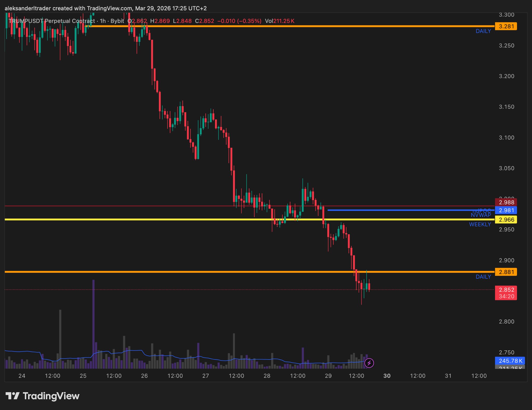Click the orange 2.881 price label

pos(506,272)
